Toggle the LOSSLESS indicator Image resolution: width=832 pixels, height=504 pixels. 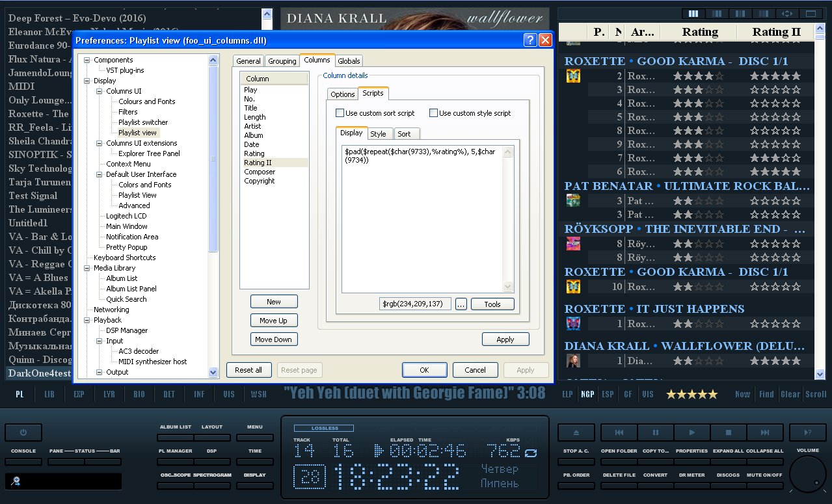coord(323,428)
